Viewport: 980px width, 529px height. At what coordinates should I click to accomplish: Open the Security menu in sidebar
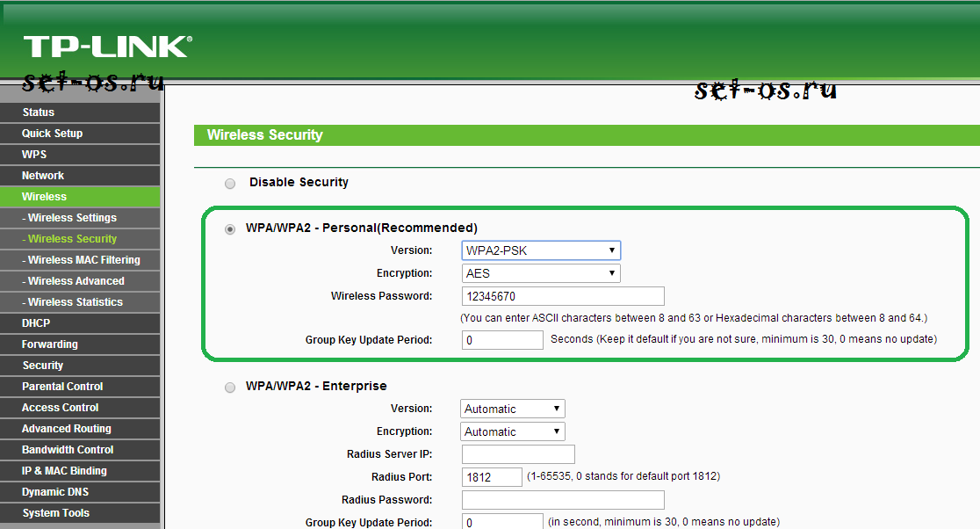tap(80, 366)
